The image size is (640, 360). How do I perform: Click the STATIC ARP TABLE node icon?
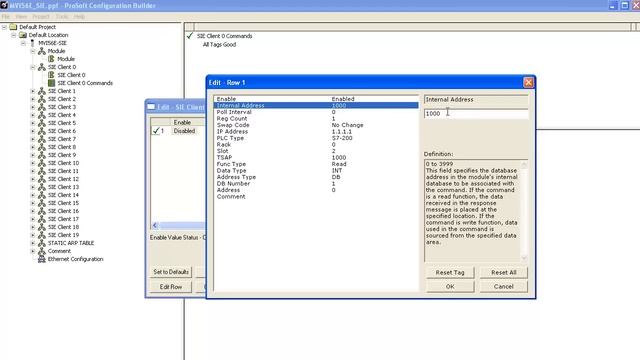click(x=42, y=243)
